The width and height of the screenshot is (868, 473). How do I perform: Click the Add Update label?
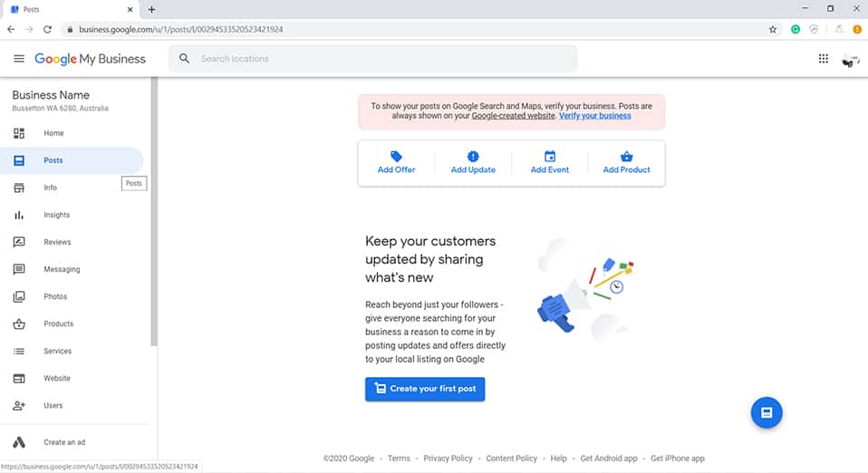(x=473, y=170)
